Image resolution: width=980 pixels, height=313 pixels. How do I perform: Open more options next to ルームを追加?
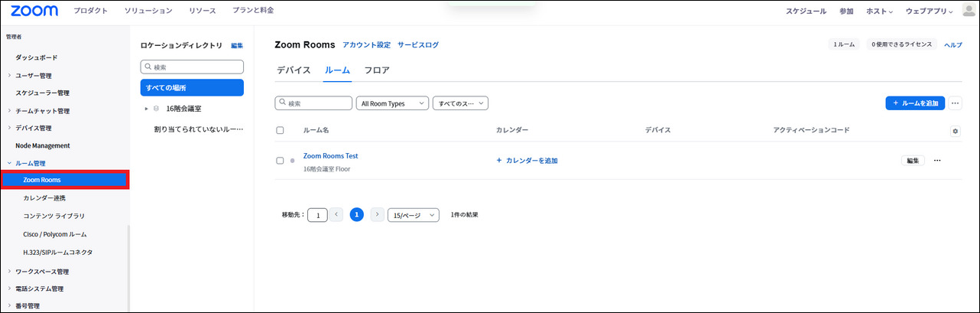coord(956,103)
